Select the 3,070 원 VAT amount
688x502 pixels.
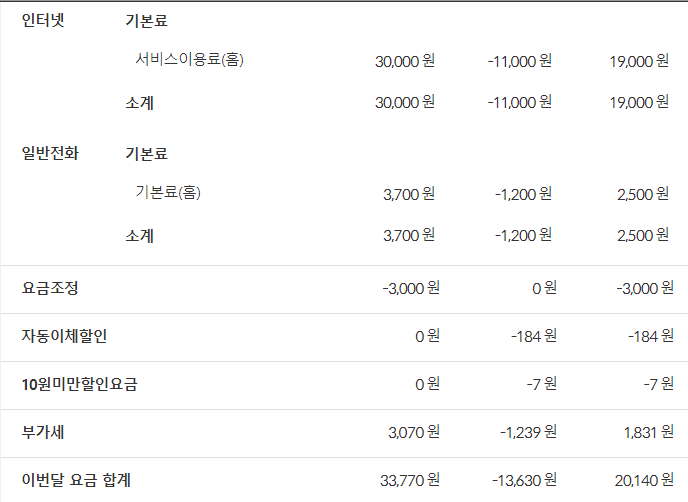pos(413,432)
